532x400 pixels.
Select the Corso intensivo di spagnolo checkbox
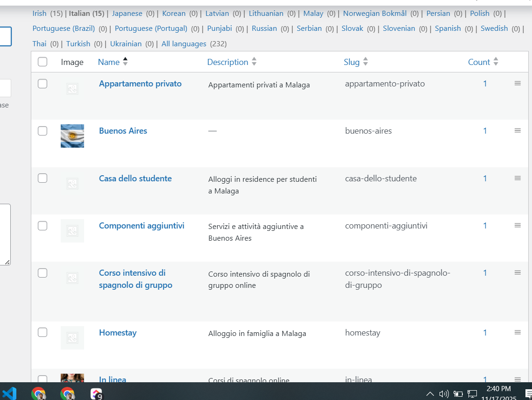pyautogui.click(x=43, y=273)
